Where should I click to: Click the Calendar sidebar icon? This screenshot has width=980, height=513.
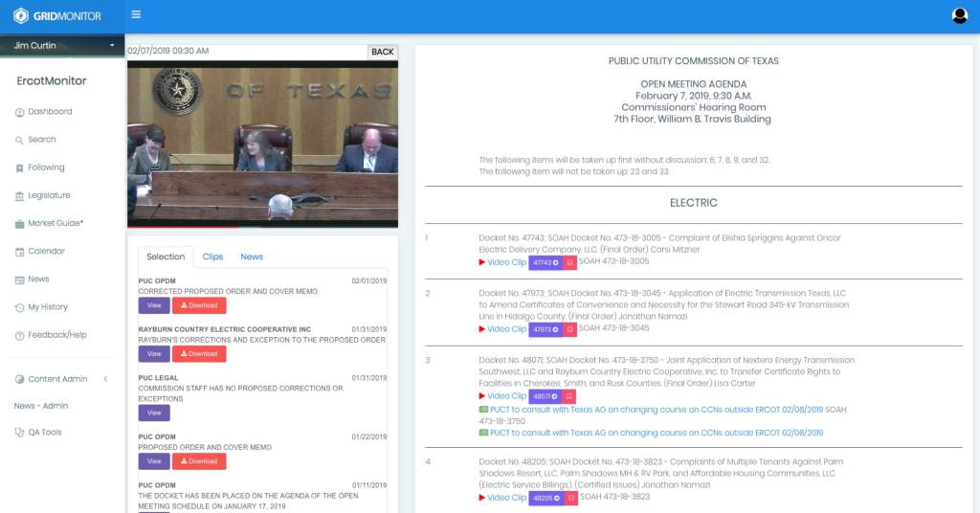pos(19,252)
